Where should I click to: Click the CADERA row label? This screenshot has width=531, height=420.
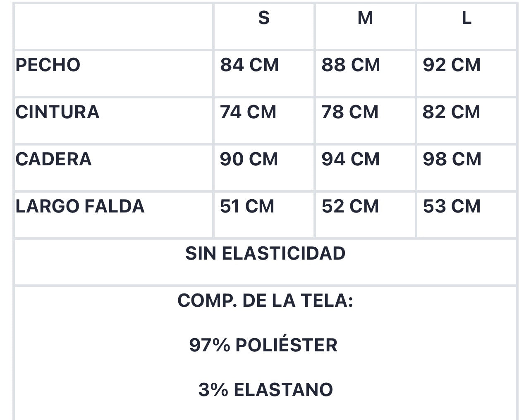(x=53, y=160)
